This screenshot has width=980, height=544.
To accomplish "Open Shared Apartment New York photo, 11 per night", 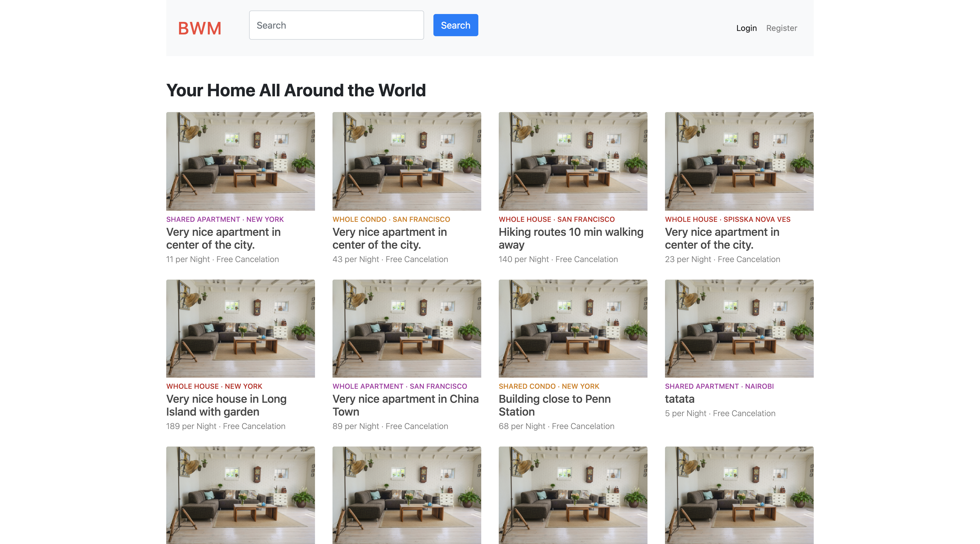I will click(240, 161).
